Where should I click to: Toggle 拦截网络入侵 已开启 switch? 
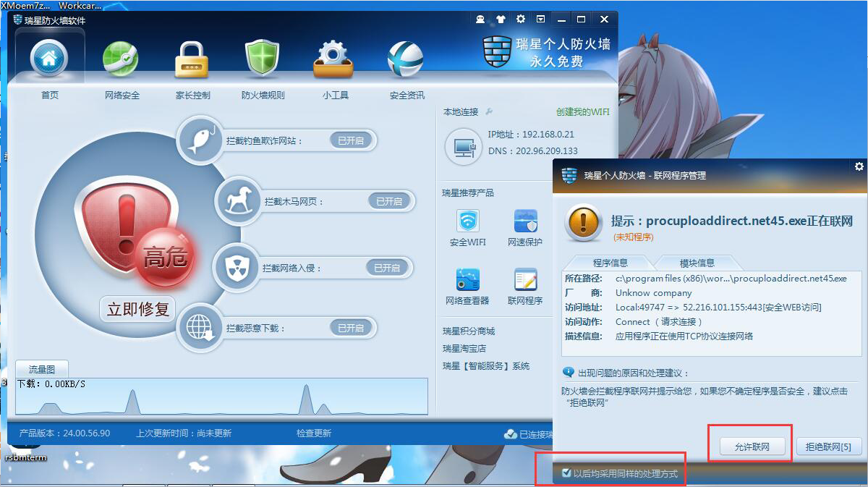pyautogui.click(x=387, y=268)
